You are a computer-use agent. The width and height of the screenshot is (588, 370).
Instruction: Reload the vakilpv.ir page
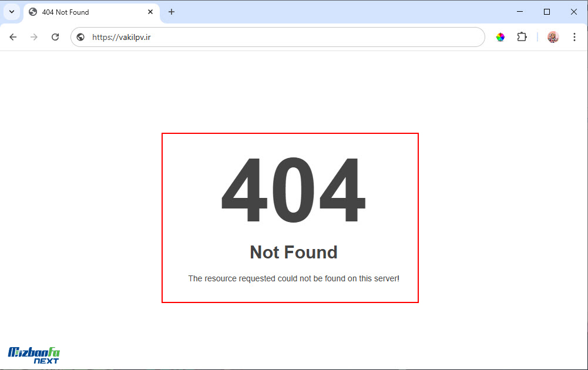coord(55,37)
